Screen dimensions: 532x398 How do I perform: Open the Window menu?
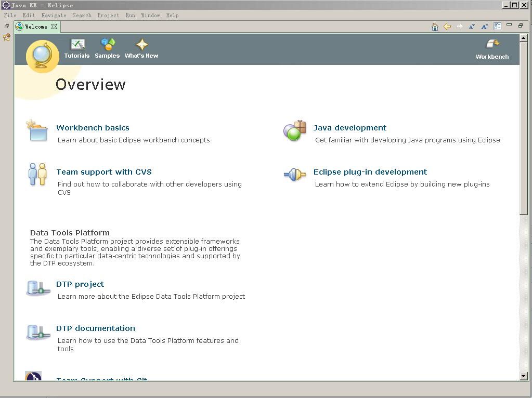(x=150, y=16)
